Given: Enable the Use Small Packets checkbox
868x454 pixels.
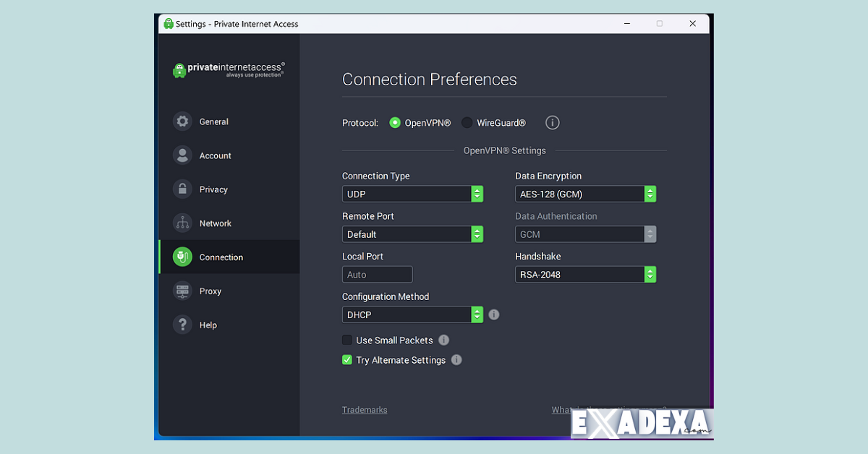Looking at the screenshot, I should [346, 340].
